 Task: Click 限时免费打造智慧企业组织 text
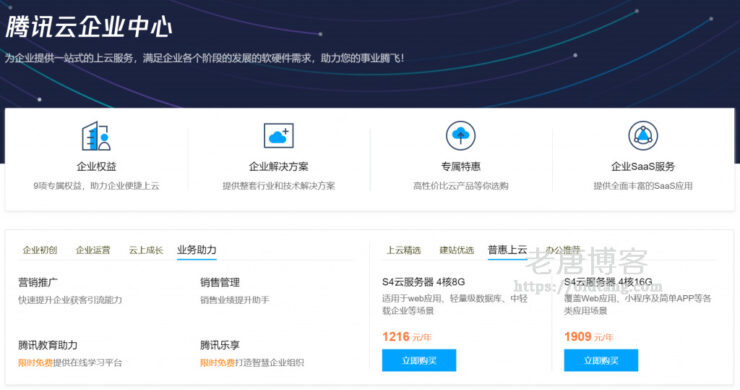(x=252, y=363)
